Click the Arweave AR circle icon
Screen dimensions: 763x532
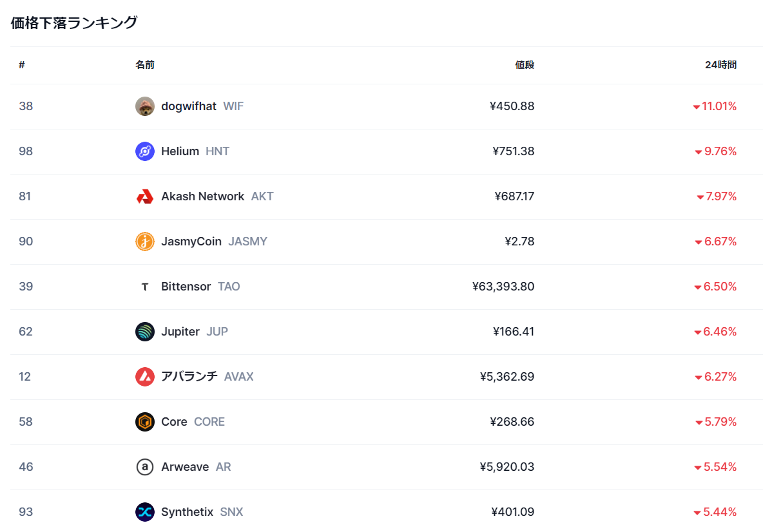click(x=145, y=467)
